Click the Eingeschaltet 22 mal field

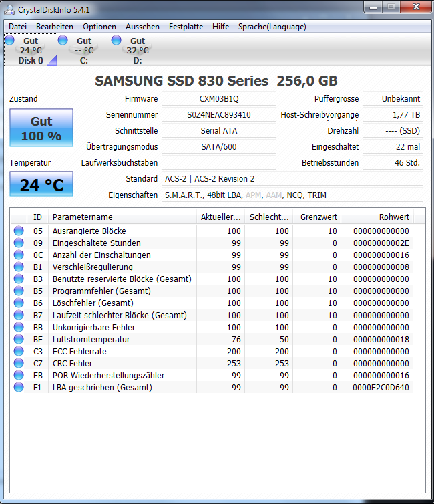coord(393,147)
